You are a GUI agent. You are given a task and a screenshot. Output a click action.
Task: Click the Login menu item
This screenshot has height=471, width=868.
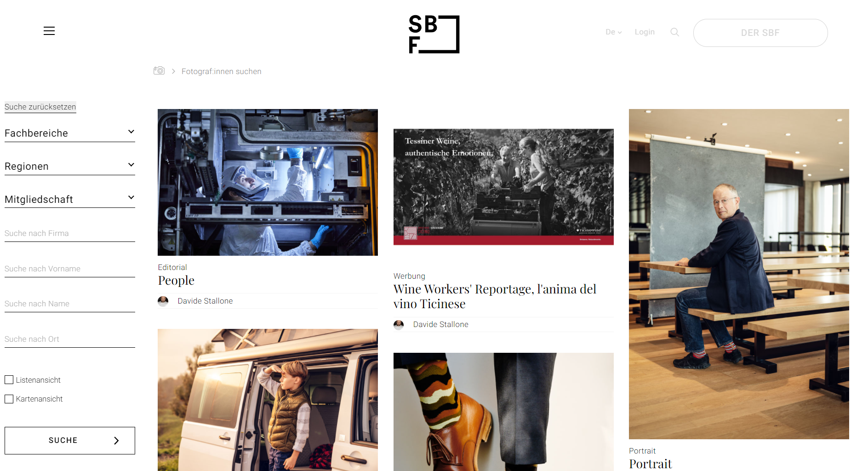[x=645, y=32]
